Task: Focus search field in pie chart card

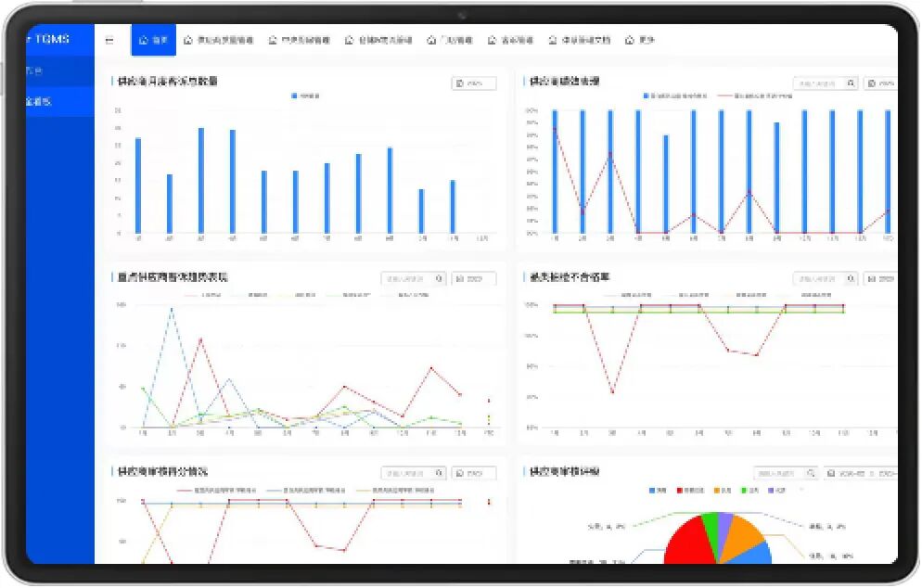Action: click(x=779, y=473)
